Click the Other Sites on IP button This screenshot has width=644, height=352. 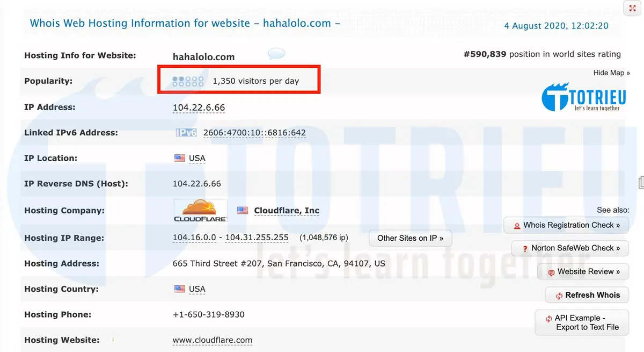pyautogui.click(x=410, y=238)
